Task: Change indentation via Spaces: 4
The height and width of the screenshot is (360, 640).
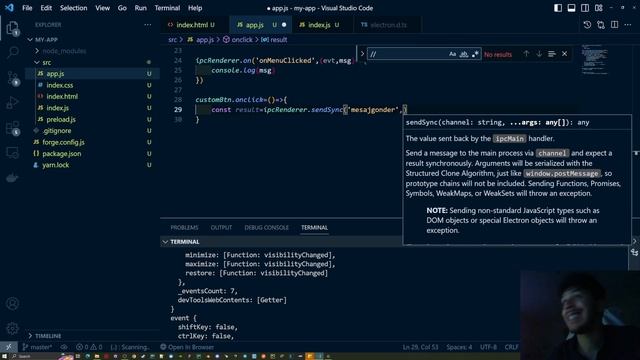Action: point(459,347)
